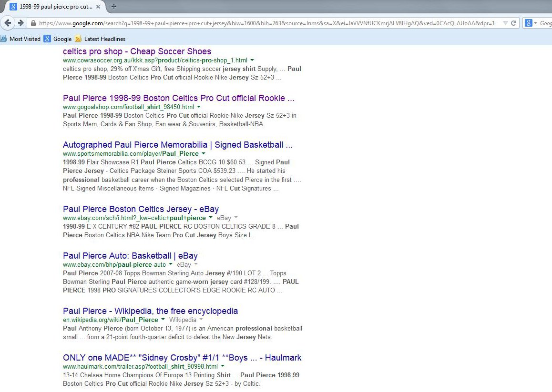Click the Google search engine icon in search box
This screenshot has height=392, width=552.
(x=529, y=23)
